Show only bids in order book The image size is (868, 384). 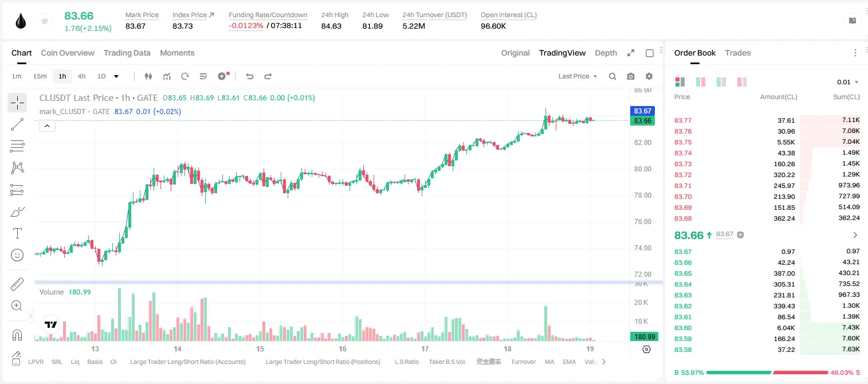pyautogui.click(x=721, y=82)
